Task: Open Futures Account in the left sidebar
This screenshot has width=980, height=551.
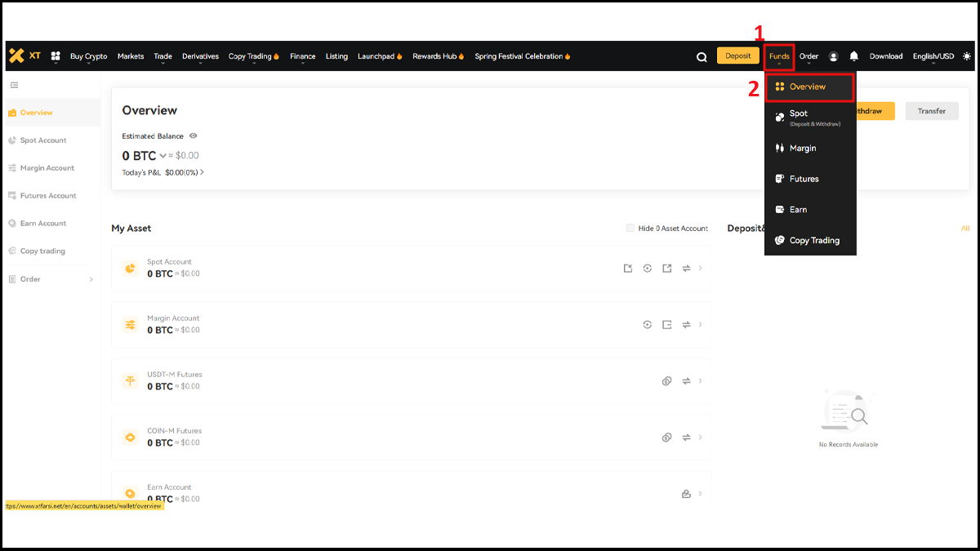Action: (x=52, y=196)
